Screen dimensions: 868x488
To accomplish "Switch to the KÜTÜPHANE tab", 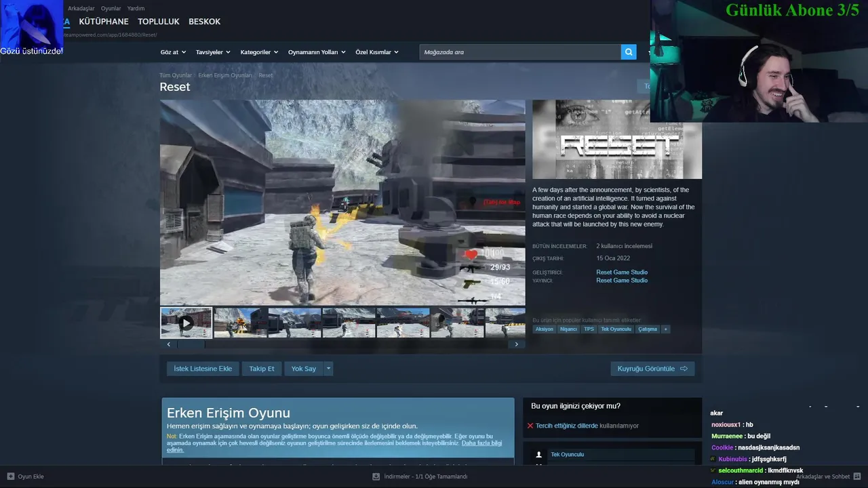I will point(104,22).
